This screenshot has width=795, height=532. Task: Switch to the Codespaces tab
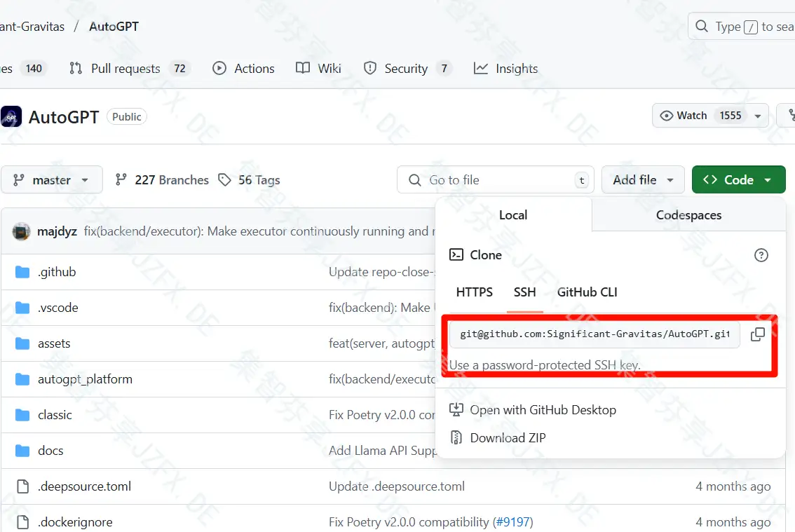click(x=688, y=215)
